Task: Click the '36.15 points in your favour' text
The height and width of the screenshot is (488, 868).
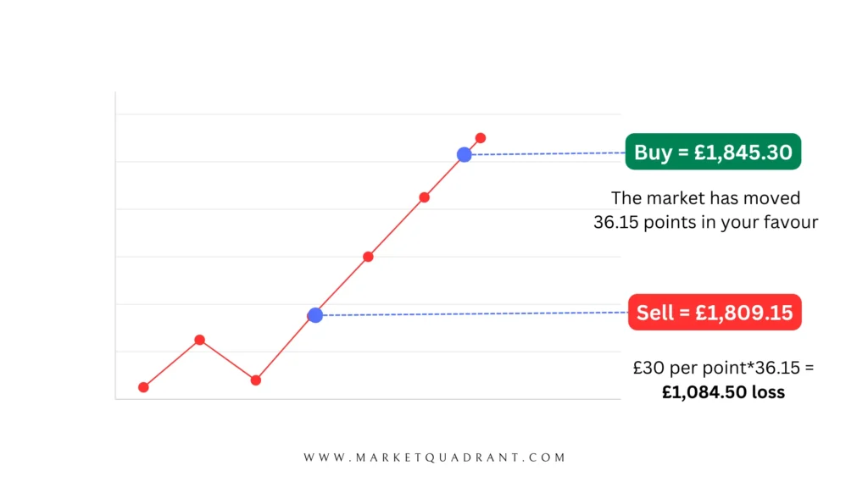Action: pyautogui.click(x=706, y=223)
